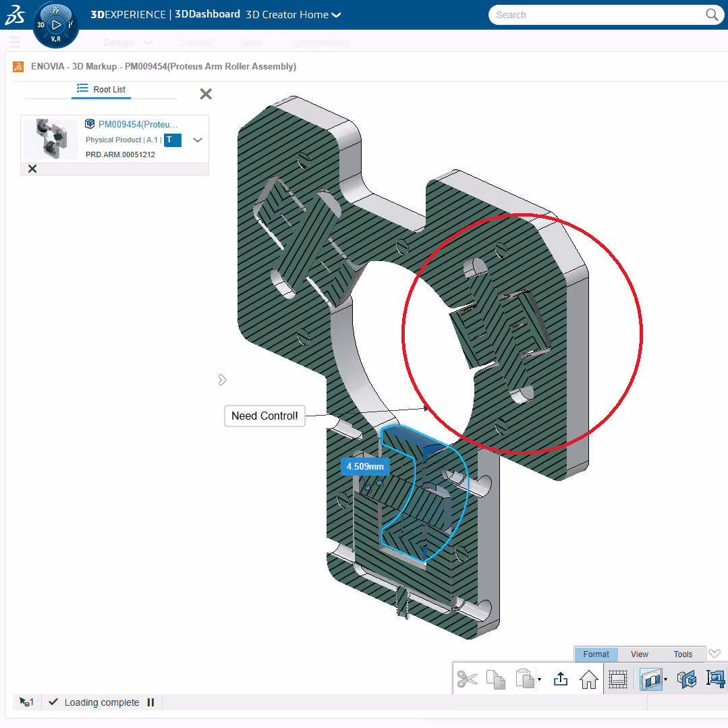
Task: Open the 3DEXPERIENCE compass
Action: pos(56,25)
